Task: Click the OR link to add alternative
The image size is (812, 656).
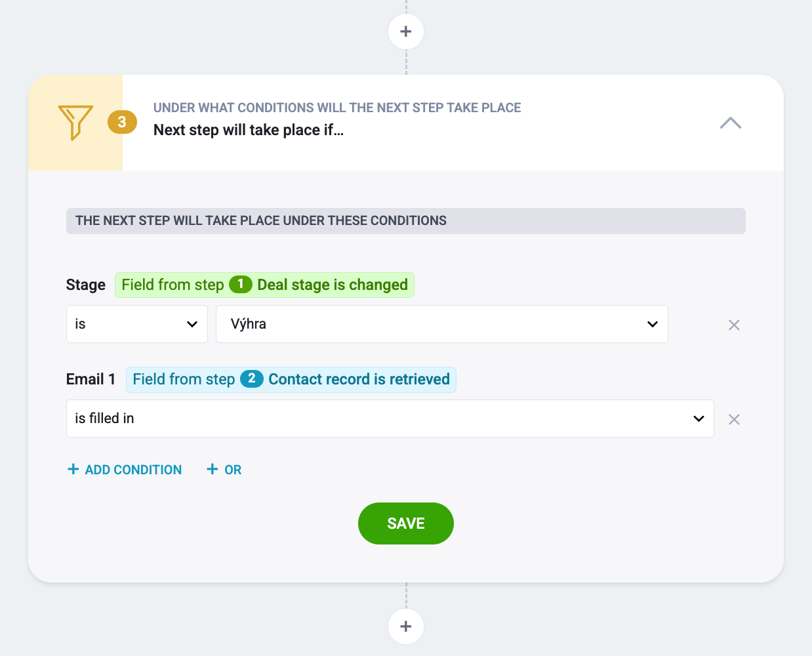Action: [x=224, y=470]
